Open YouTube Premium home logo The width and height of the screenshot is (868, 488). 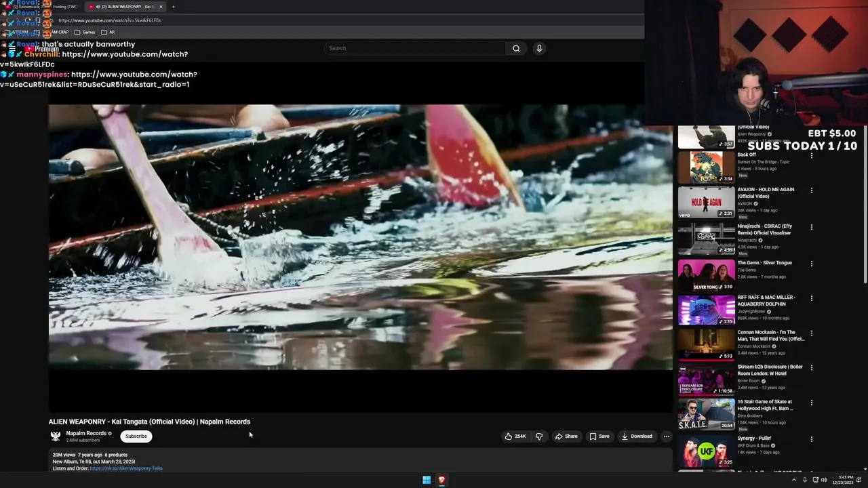click(x=41, y=49)
